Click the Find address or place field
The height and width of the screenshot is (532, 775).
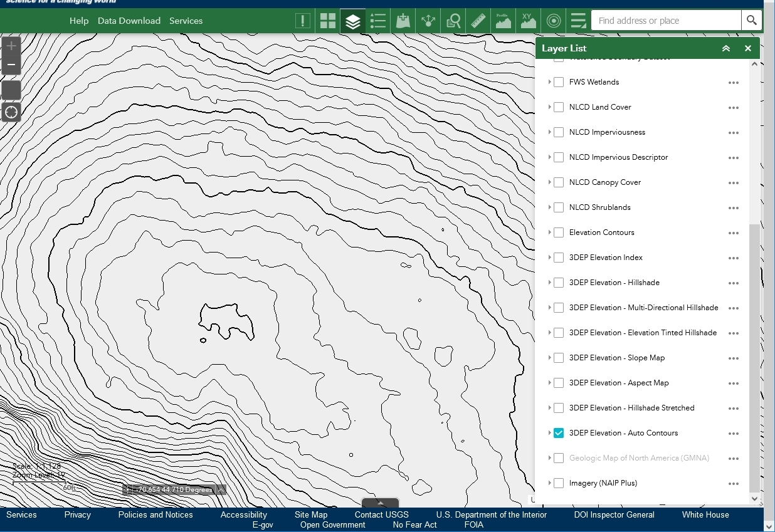[x=666, y=21]
